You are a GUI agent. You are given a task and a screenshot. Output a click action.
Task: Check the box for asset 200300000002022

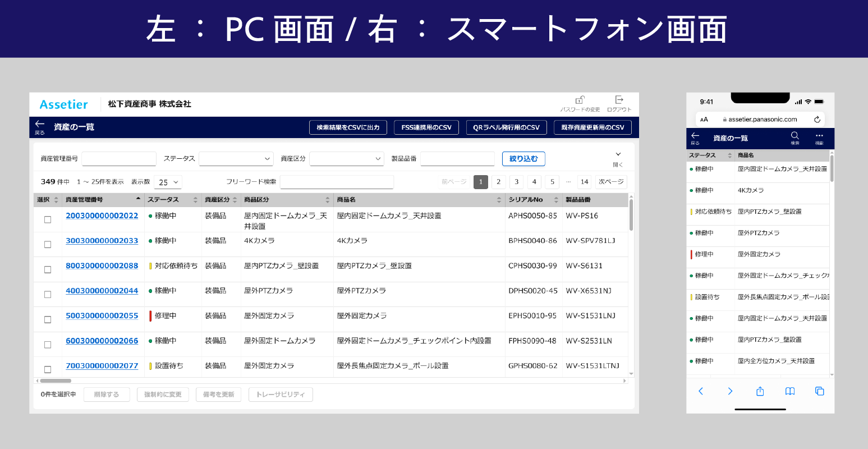(48, 219)
